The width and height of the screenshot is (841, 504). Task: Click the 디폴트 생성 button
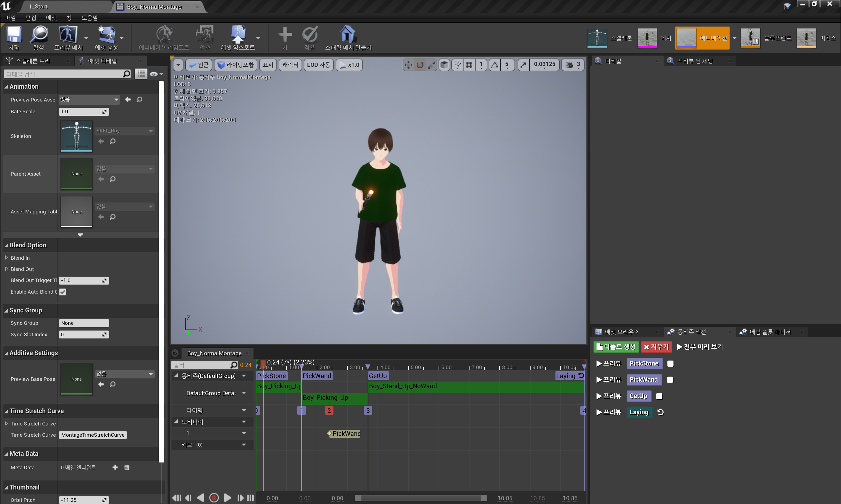coord(615,347)
